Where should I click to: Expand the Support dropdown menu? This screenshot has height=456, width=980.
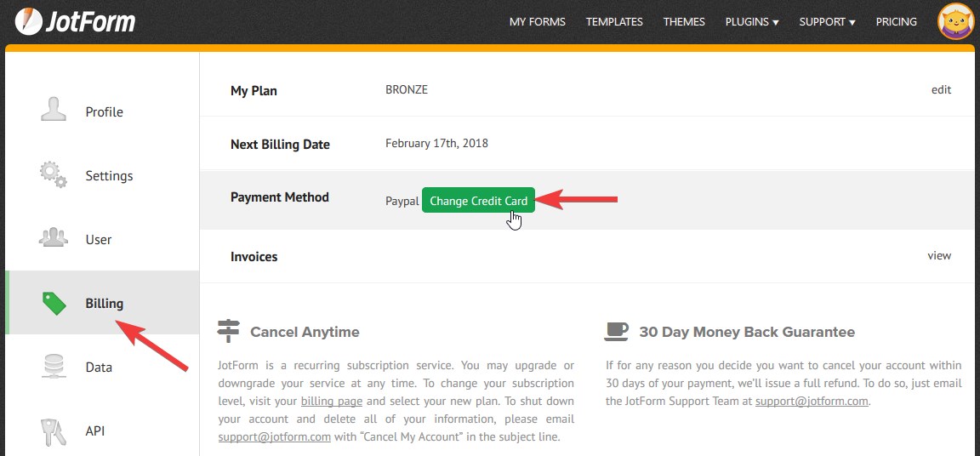(827, 21)
